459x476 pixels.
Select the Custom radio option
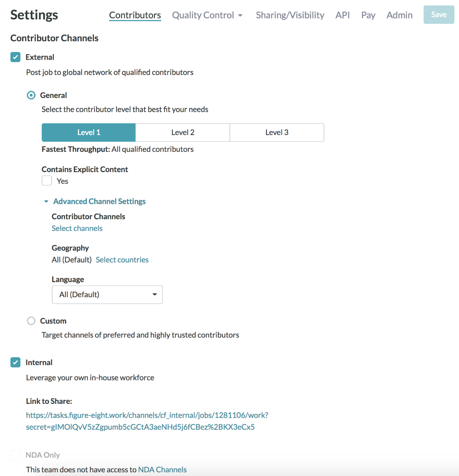point(31,321)
